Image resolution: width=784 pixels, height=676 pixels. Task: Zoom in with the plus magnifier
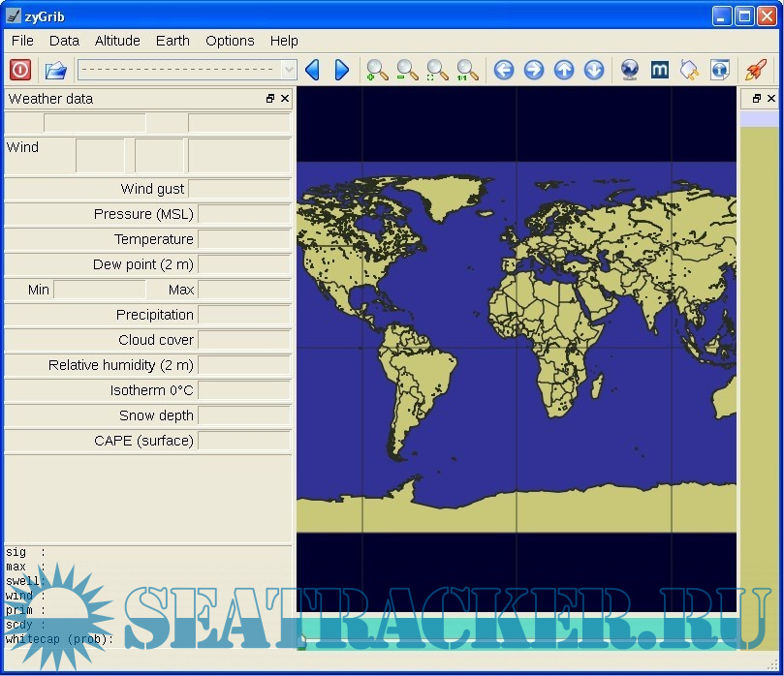coord(377,70)
